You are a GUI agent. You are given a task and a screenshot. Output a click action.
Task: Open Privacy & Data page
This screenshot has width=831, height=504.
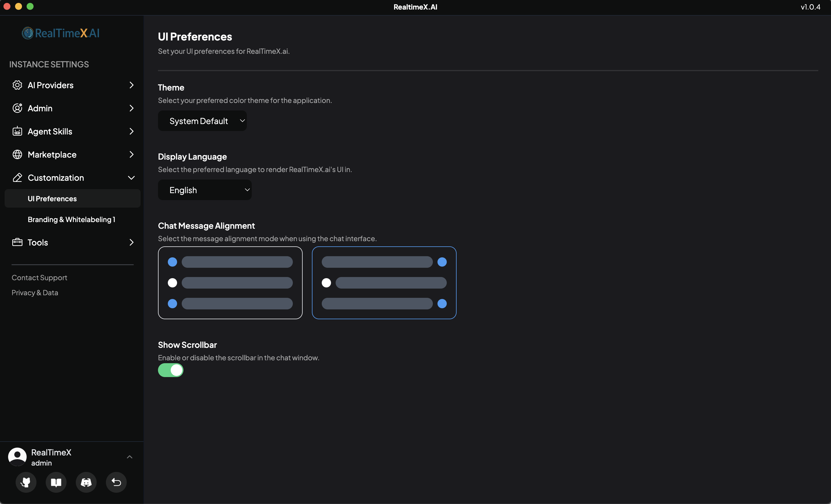35,293
